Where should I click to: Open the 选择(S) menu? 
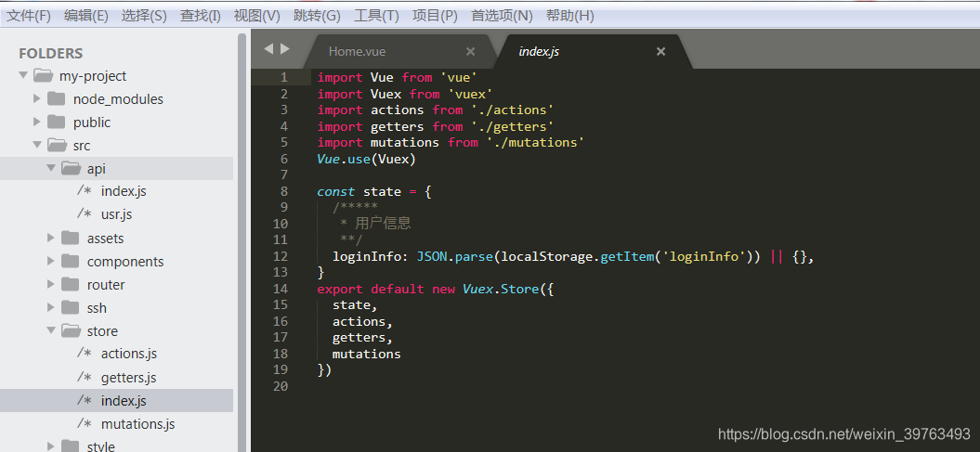(x=144, y=16)
